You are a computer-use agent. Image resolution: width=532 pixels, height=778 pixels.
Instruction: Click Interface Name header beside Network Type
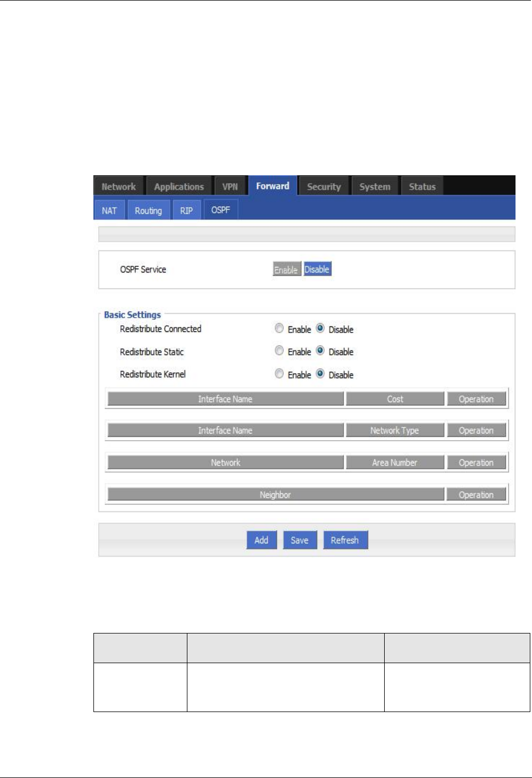click(226, 430)
